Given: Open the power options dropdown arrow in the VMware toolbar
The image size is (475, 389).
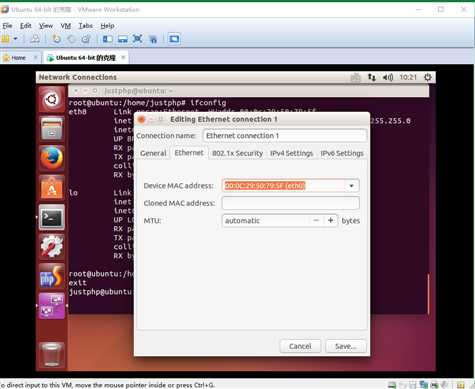Looking at the screenshot, I should click(x=15, y=39).
